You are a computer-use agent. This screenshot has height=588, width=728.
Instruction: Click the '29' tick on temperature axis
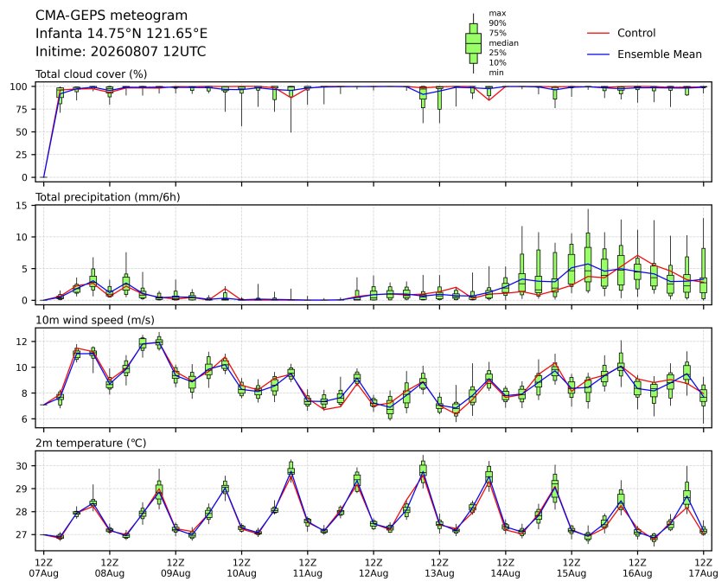point(22,489)
